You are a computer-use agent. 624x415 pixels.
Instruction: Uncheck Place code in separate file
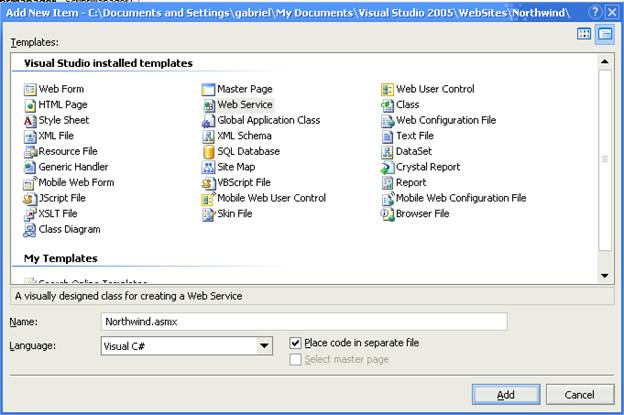coord(295,343)
